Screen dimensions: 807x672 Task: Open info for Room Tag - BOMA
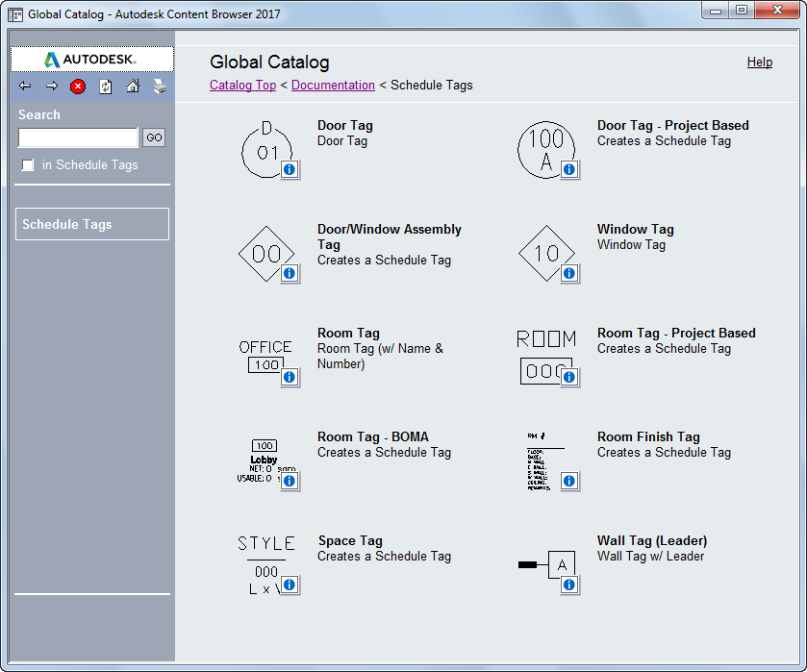tap(290, 481)
